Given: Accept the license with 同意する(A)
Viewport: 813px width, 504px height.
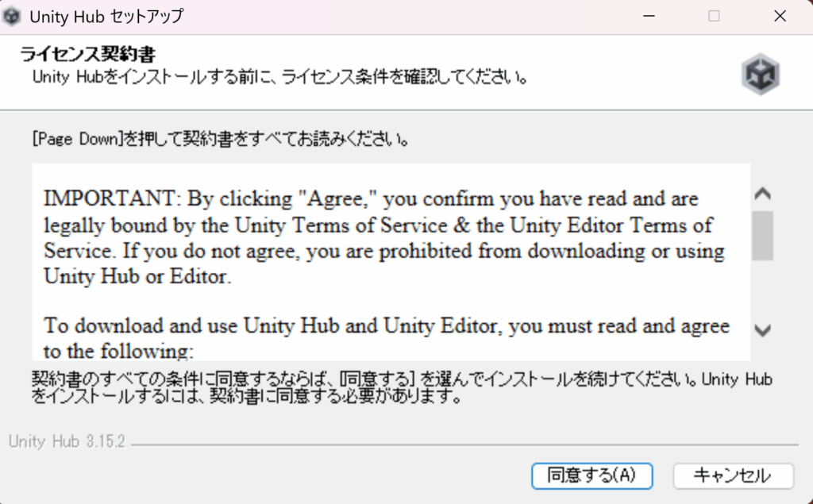Looking at the screenshot, I should pyautogui.click(x=591, y=475).
